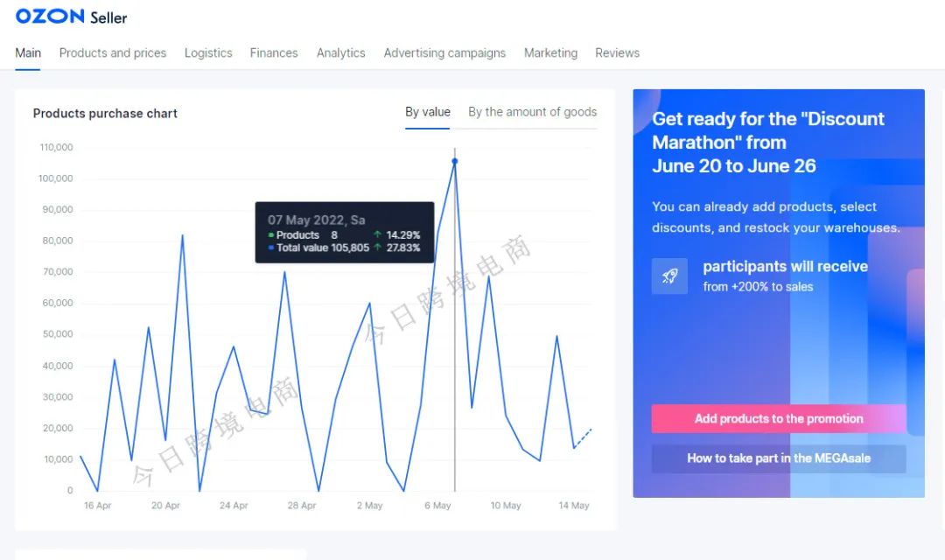Click the rocket icon in the promo banner
Screen dimensions: 945x560
(x=669, y=276)
